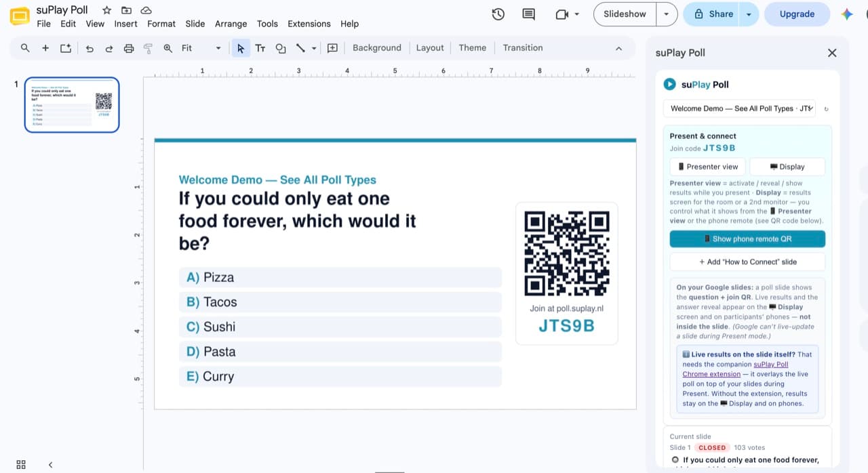Image resolution: width=868 pixels, height=473 pixels.
Task: Open the Tools menu
Action: (267, 24)
